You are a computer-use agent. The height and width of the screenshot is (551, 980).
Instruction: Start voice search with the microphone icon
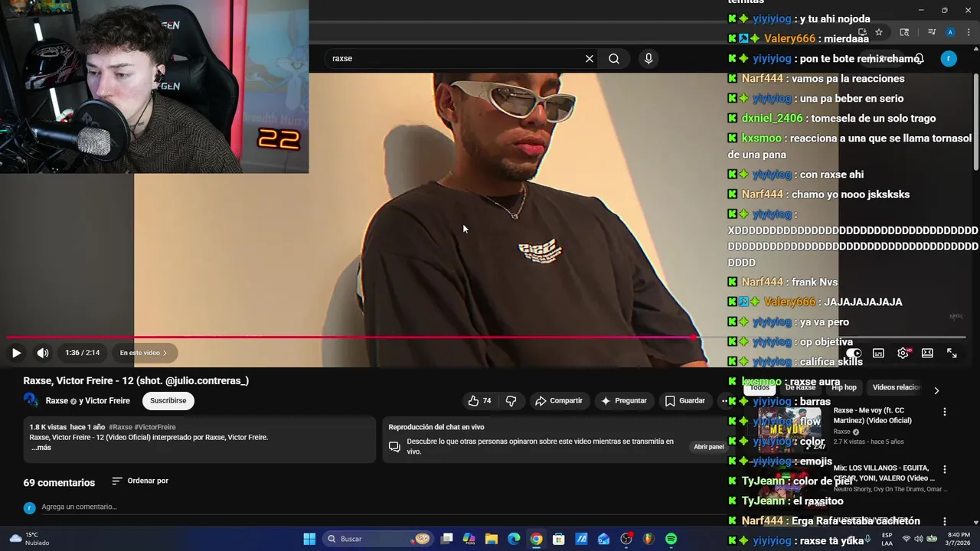point(648,58)
